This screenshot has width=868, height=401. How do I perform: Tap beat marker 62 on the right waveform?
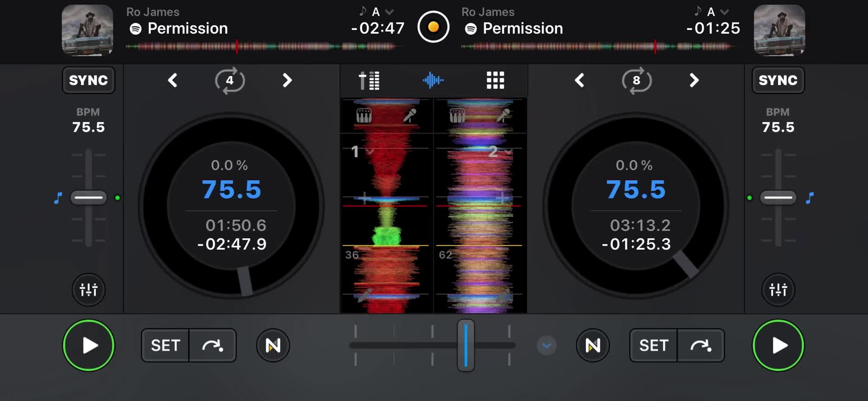click(445, 255)
